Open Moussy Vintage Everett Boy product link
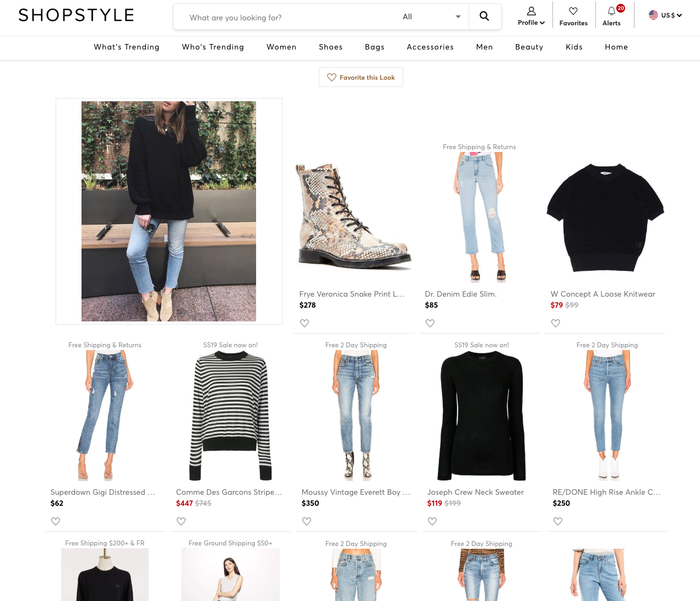The image size is (700, 601). (356, 493)
